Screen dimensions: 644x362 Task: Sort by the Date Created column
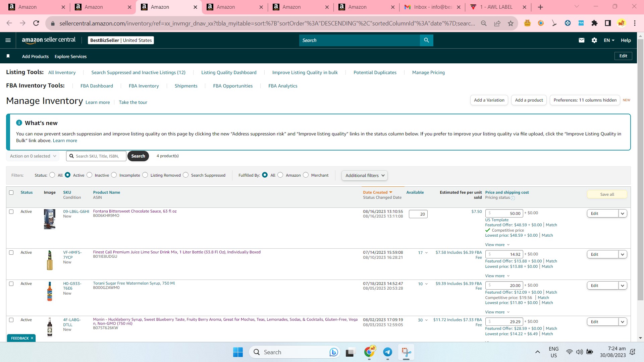377,192
